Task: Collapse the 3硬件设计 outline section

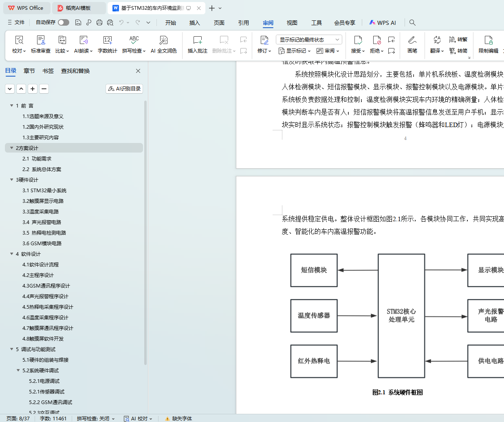Action: coord(12,180)
